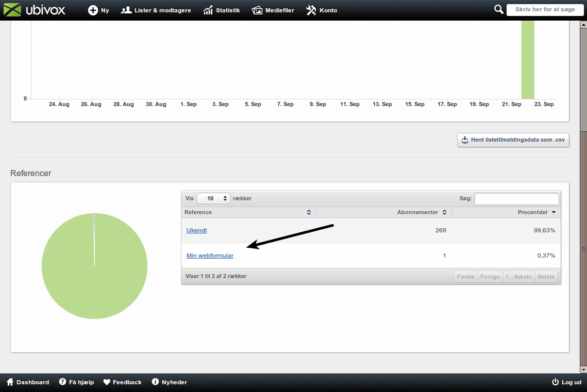Screen dimensions: 587x392
Task: Download list signup data as .csv
Action: coord(513,140)
